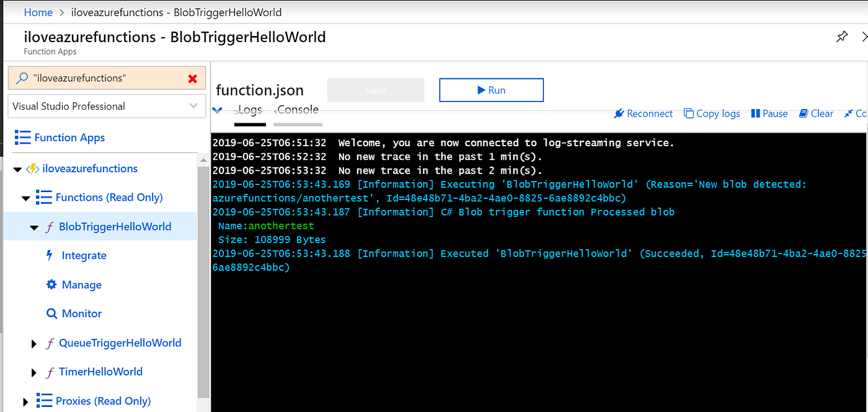Click the lightning bolt icon for iloveazurefunctions
Screen dimensions: 868x412
pyautogui.click(x=32, y=169)
